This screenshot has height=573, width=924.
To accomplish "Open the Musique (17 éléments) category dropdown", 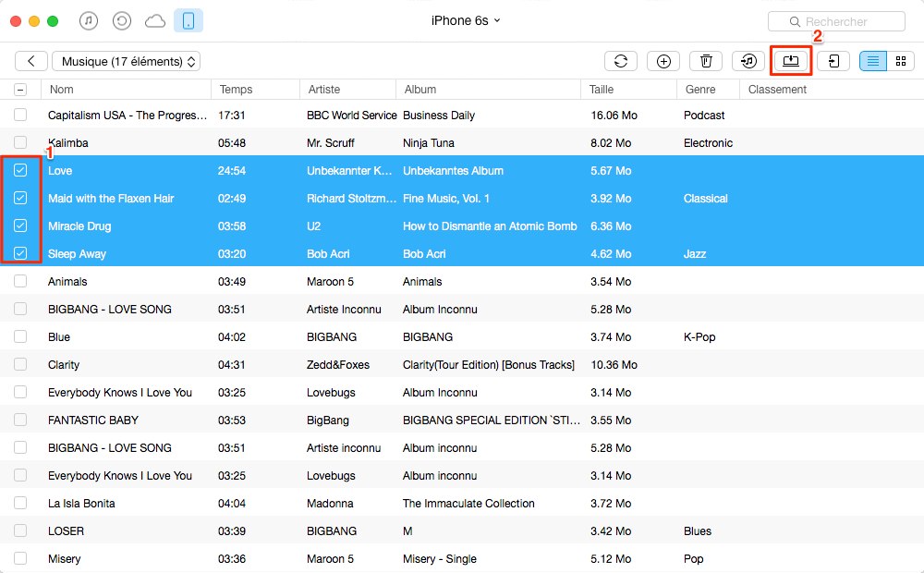I will 126,61.
